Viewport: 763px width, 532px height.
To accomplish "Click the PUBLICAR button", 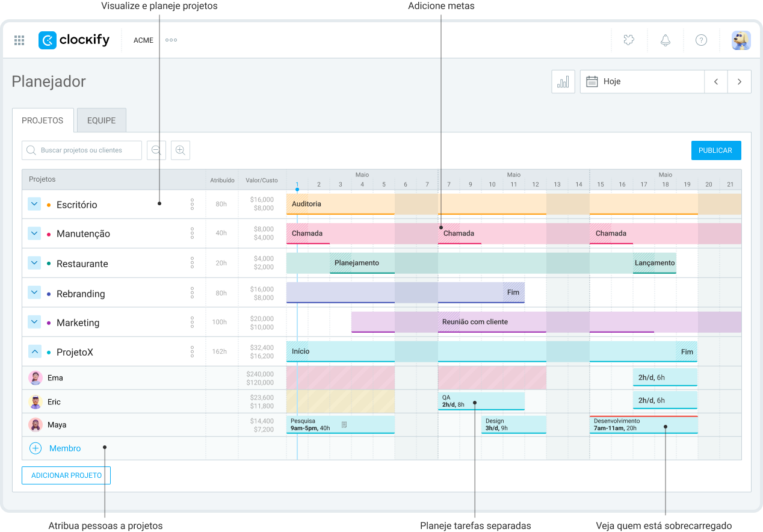I will [x=715, y=150].
